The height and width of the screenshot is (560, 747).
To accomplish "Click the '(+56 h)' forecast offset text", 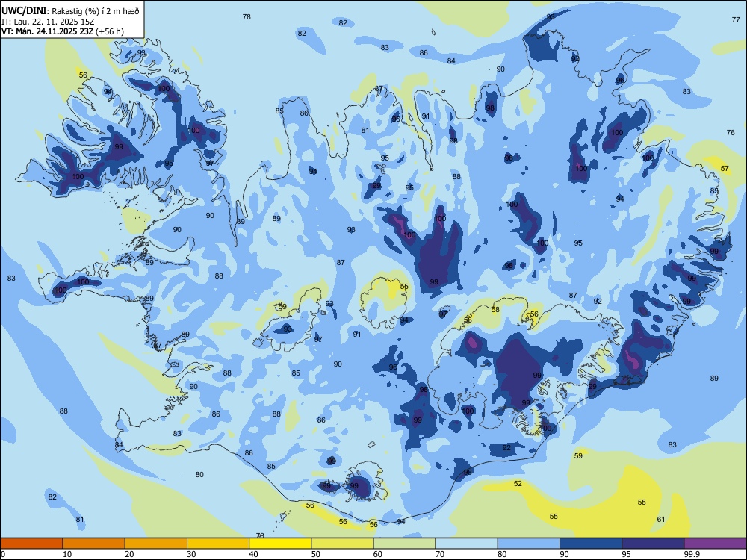I will (110, 31).
